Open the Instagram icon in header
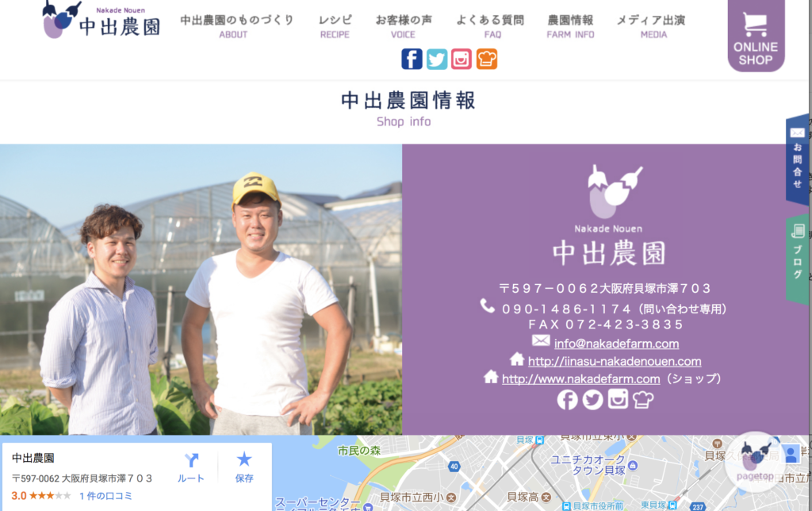Image resolution: width=812 pixels, height=511 pixels. (x=462, y=59)
